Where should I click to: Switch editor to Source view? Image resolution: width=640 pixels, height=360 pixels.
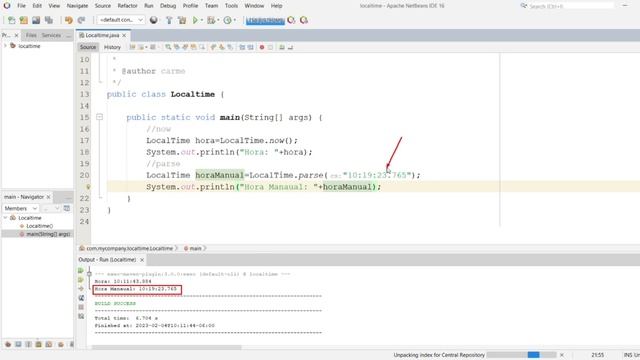click(x=88, y=47)
